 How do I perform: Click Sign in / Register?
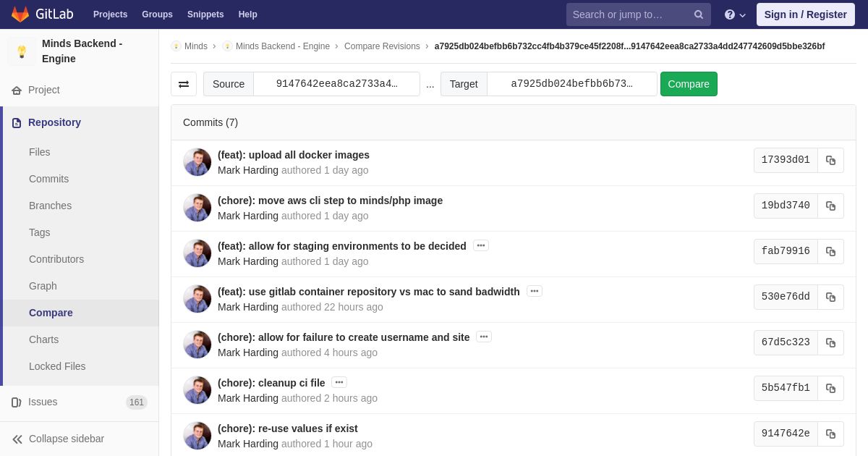point(805,14)
